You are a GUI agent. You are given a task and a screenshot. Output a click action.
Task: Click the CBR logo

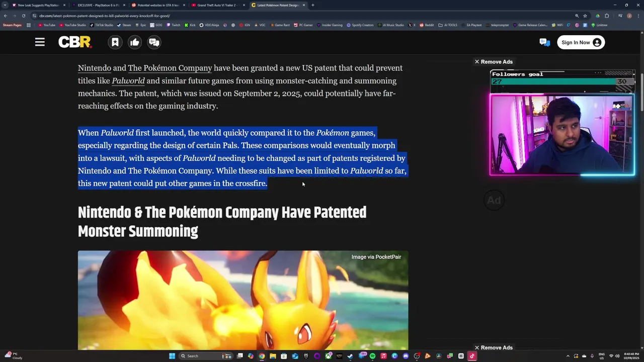coord(74,42)
